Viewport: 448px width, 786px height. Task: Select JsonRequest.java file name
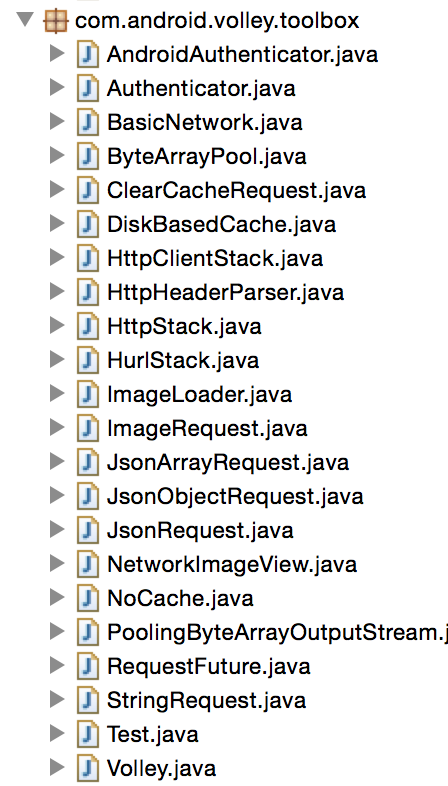(200, 531)
